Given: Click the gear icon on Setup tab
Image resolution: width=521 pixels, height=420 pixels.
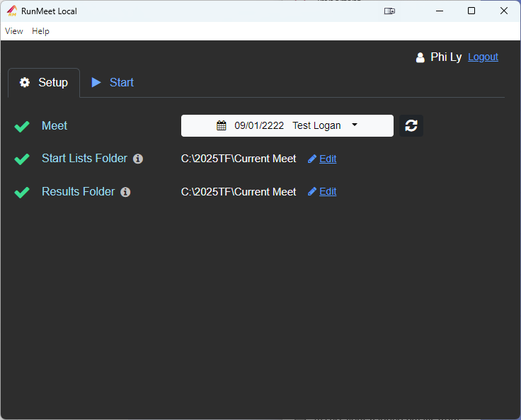Looking at the screenshot, I should click(x=25, y=82).
